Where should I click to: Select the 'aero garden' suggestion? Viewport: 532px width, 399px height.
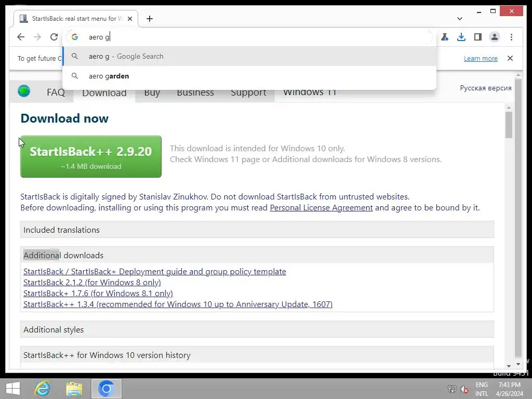tap(249, 76)
